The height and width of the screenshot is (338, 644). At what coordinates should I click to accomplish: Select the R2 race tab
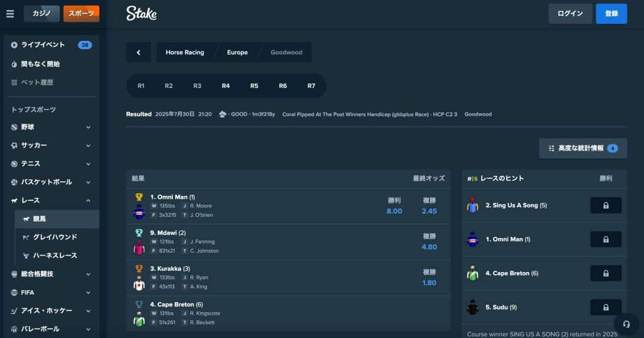point(169,85)
